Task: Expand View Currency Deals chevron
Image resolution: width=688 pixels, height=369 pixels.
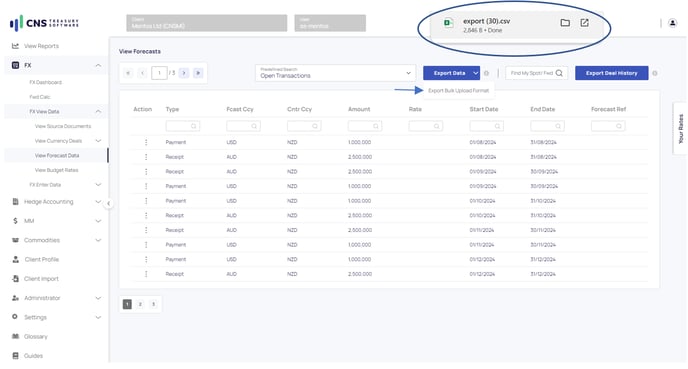Action: (x=98, y=141)
